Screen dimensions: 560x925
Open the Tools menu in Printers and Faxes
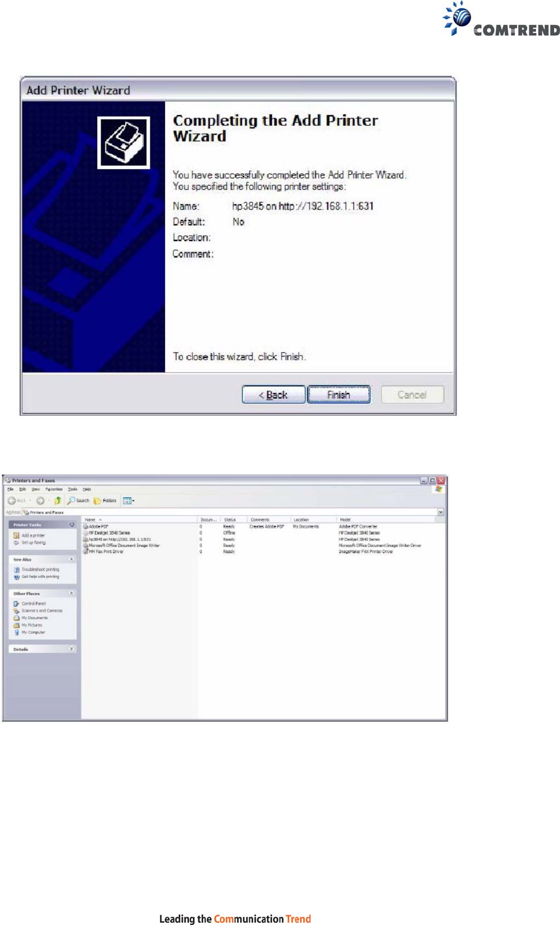[x=72, y=489]
